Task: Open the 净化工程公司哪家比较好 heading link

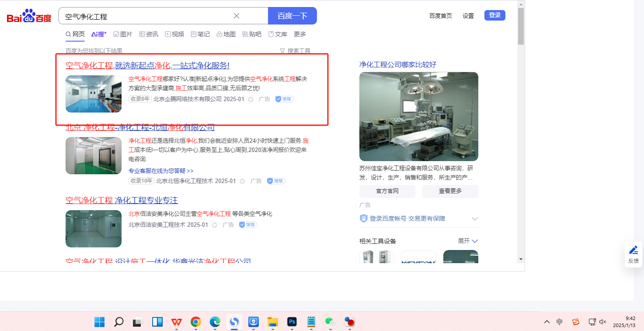Action: coord(398,65)
